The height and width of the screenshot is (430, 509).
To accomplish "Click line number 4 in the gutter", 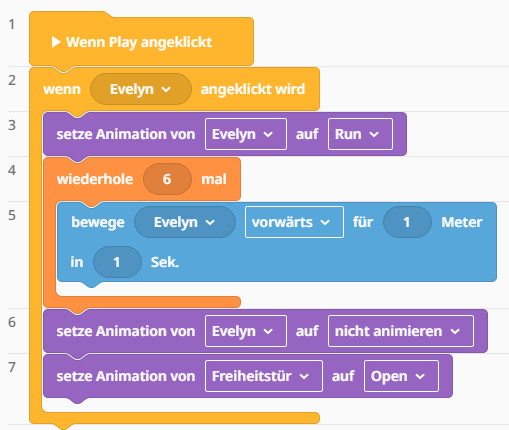I will pyautogui.click(x=12, y=170).
